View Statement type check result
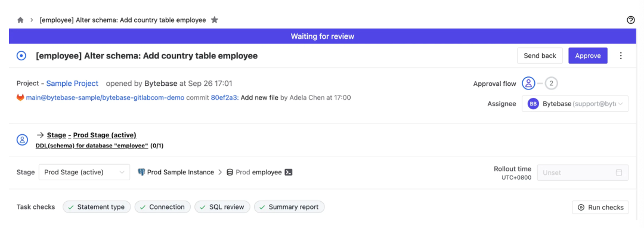 (97, 207)
